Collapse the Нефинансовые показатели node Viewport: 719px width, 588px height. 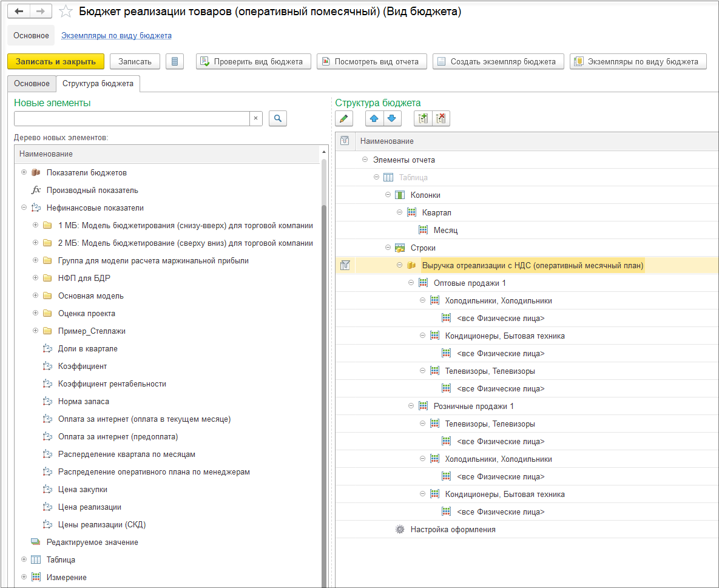click(24, 208)
